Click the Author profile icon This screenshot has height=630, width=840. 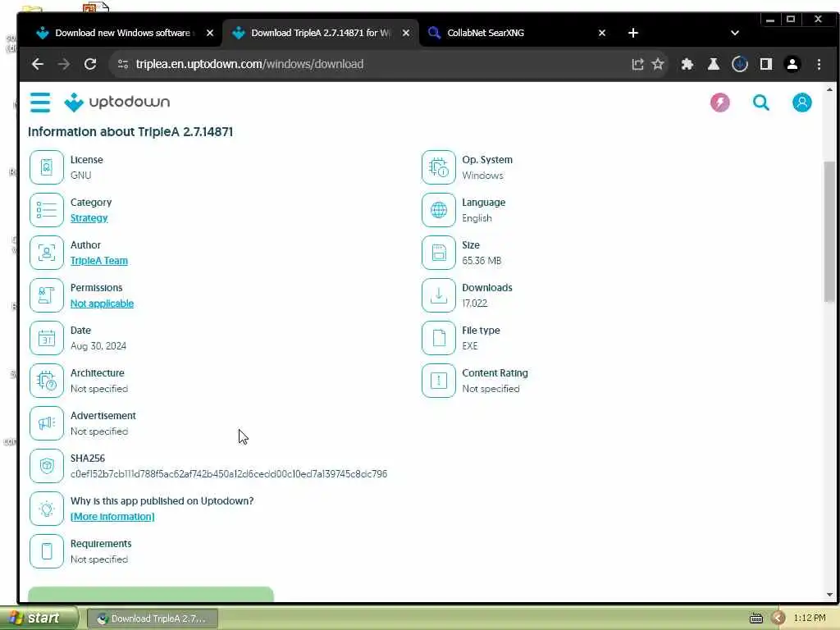(47, 253)
